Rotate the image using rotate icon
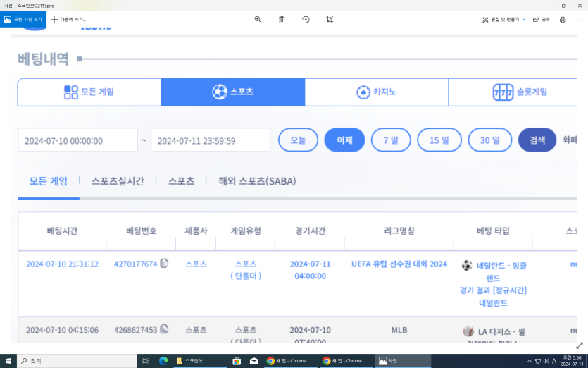588x368 pixels. [x=306, y=20]
